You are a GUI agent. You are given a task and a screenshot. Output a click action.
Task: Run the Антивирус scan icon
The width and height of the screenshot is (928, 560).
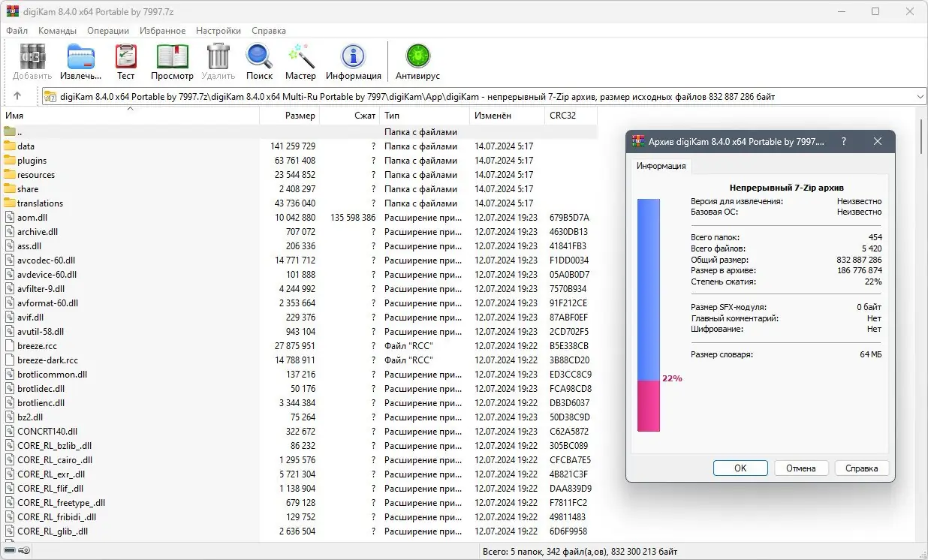[417, 57]
